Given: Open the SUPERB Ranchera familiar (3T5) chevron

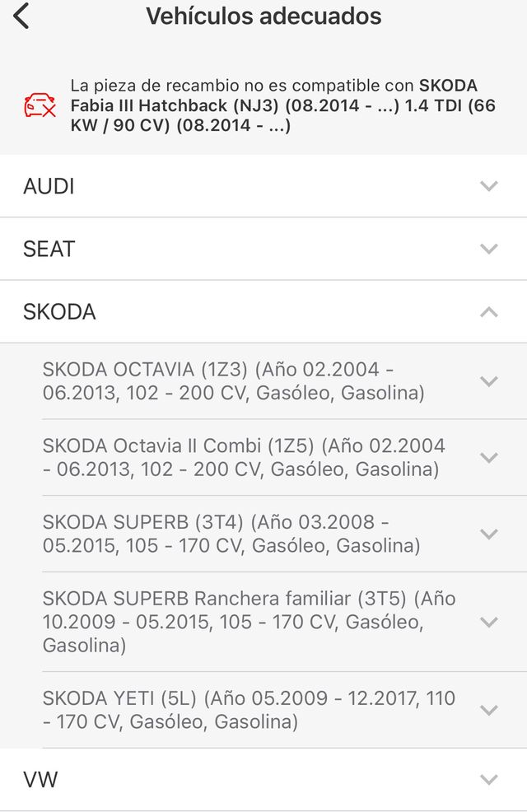Looking at the screenshot, I should point(489,622).
